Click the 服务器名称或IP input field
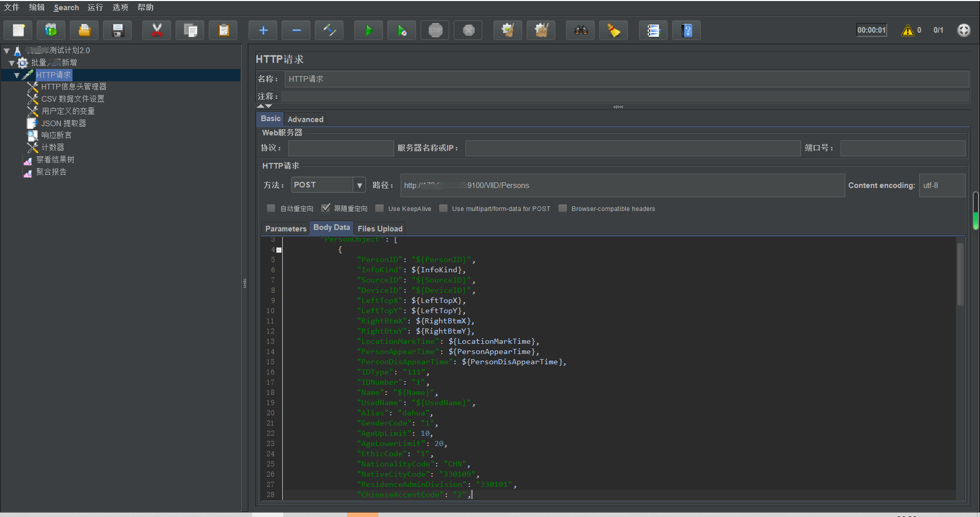The image size is (980, 517). click(x=632, y=148)
